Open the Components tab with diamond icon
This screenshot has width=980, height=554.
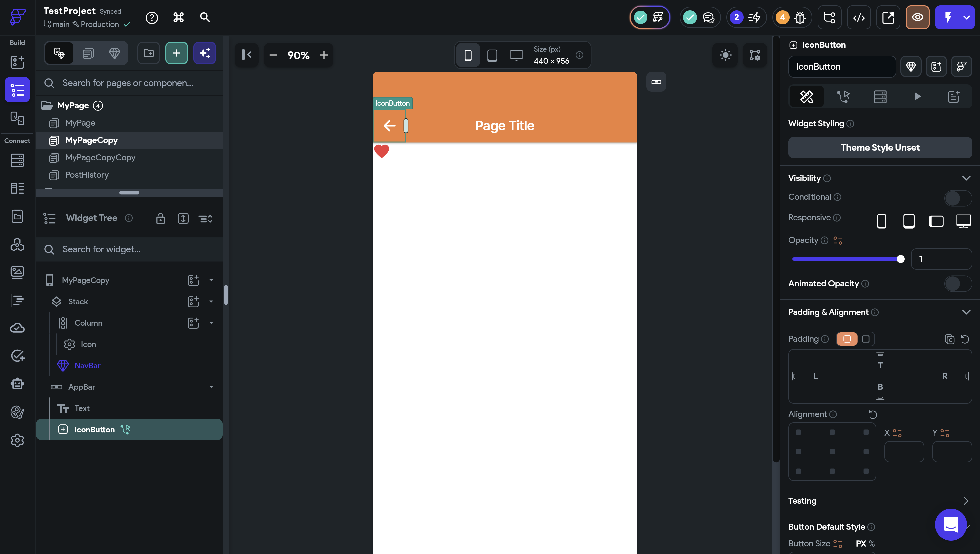pyautogui.click(x=114, y=53)
